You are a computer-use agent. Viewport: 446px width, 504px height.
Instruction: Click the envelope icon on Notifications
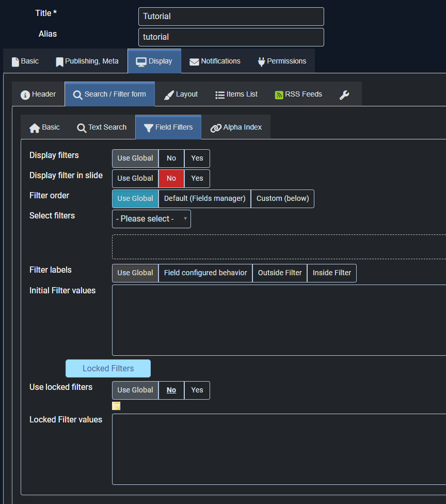coord(194,62)
